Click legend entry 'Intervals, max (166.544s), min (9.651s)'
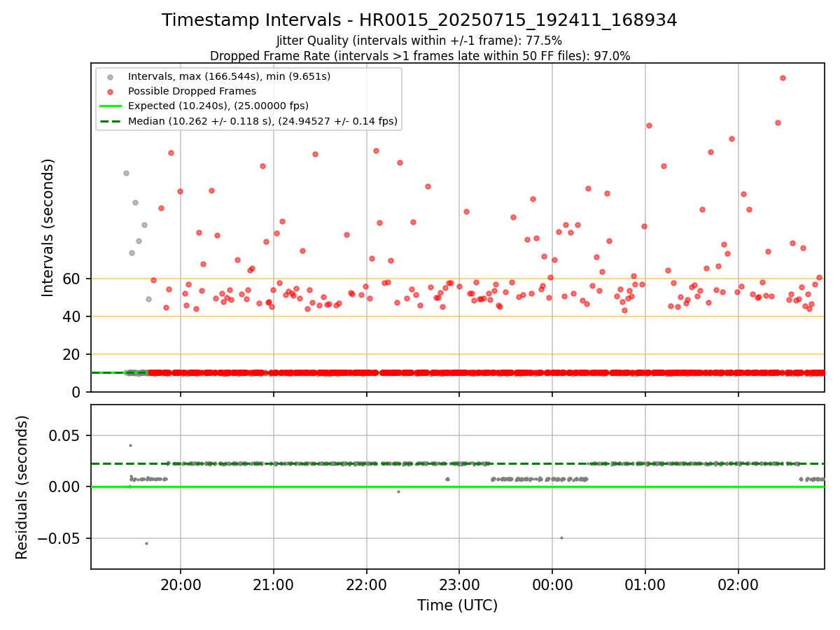Viewport: 840px width, 630px height. click(x=229, y=76)
